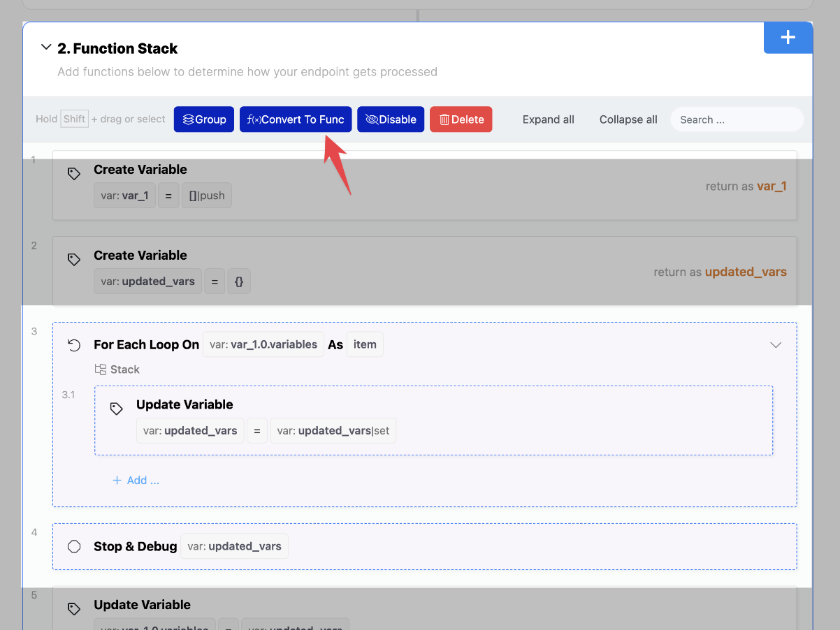Click var: updated_vars chip in Stop & Debug
Image resolution: width=840 pixels, height=630 pixels.
[x=235, y=546]
